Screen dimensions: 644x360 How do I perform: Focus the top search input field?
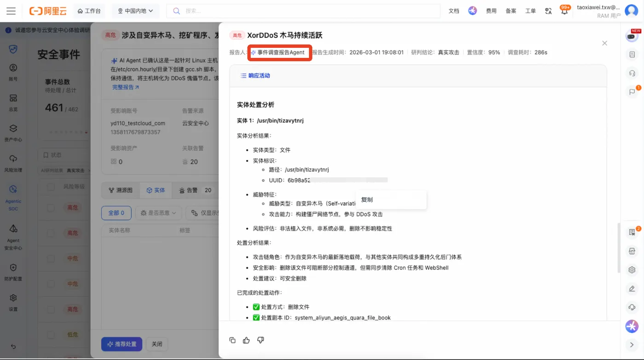tap(304, 11)
